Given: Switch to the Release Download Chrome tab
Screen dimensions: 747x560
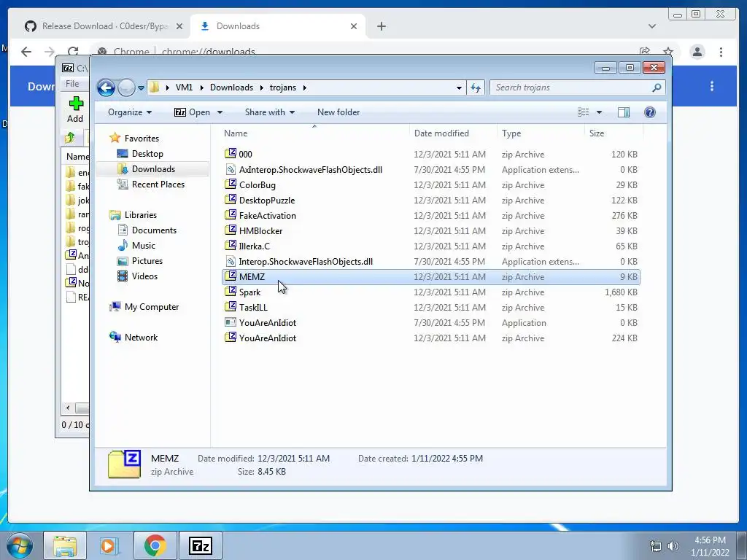Looking at the screenshot, I should coord(104,26).
